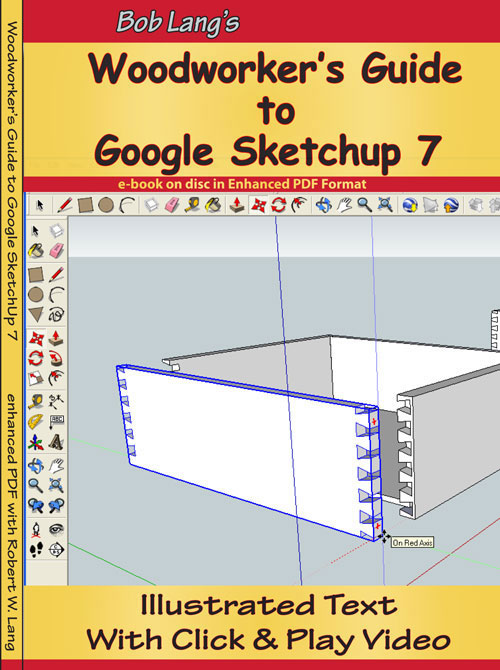
Task: Pick the Eraser in the vertical palette
Action: (56, 251)
